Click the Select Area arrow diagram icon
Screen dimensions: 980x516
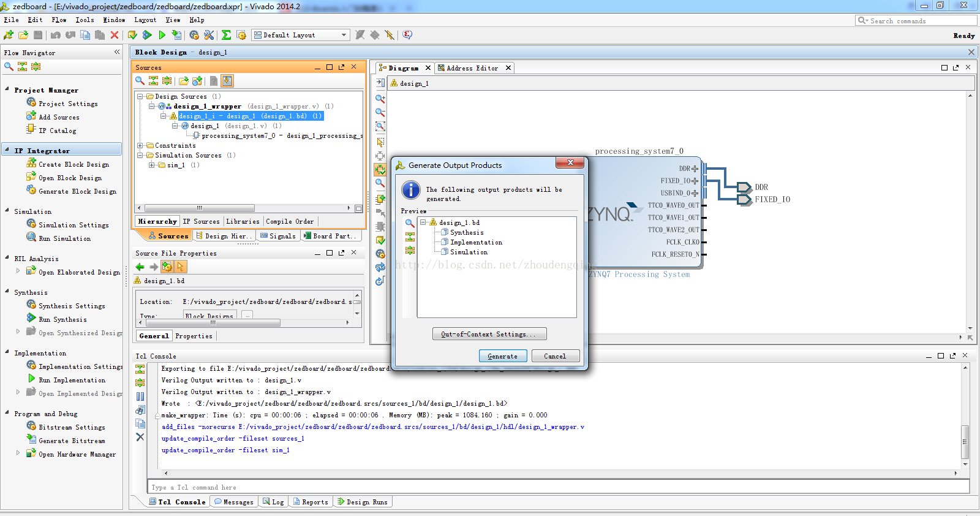point(380,142)
